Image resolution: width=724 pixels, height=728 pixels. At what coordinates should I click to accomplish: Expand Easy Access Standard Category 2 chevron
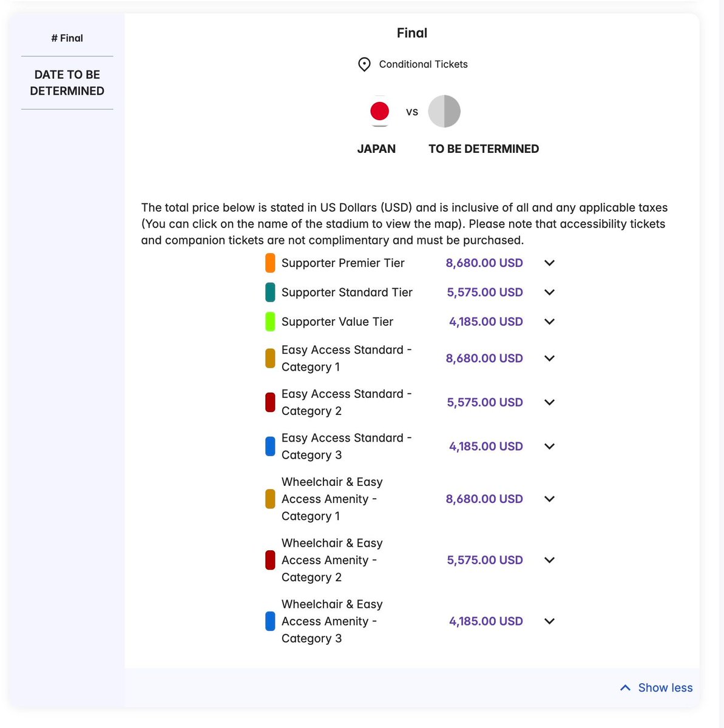click(x=549, y=402)
